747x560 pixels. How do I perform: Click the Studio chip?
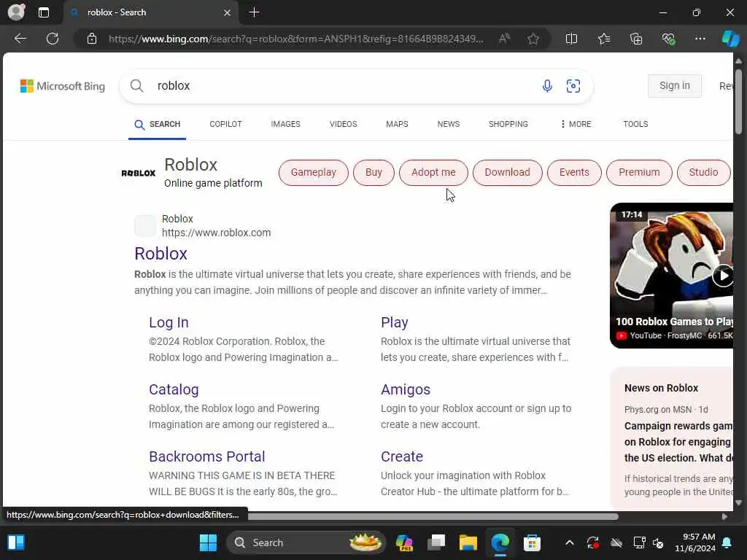[x=703, y=172]
